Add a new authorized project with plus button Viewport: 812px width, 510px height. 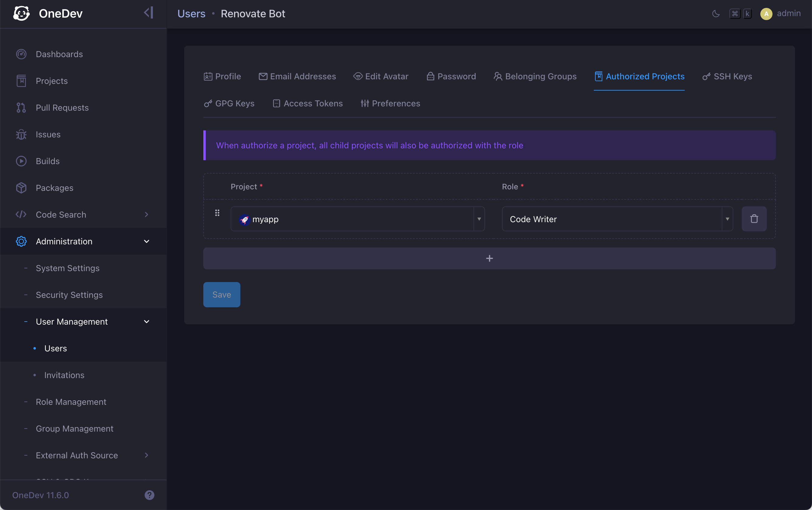pos(489,258)
